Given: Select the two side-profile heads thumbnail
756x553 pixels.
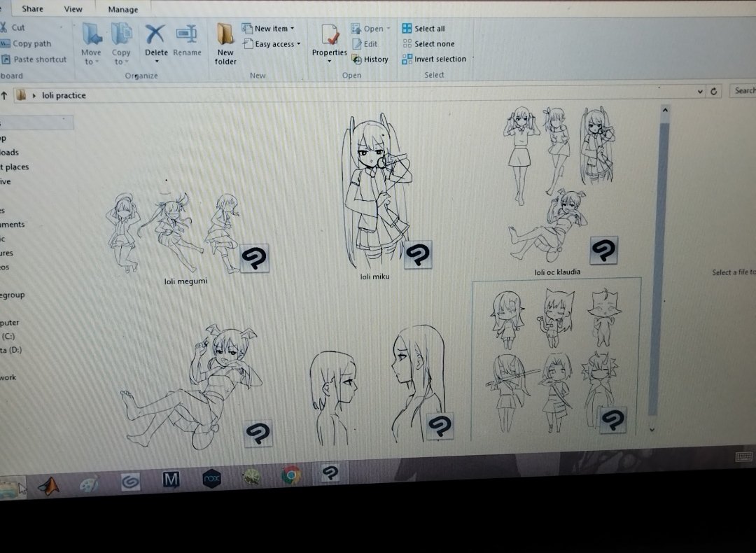Looking at the screenshot, I should coord(381,386).
